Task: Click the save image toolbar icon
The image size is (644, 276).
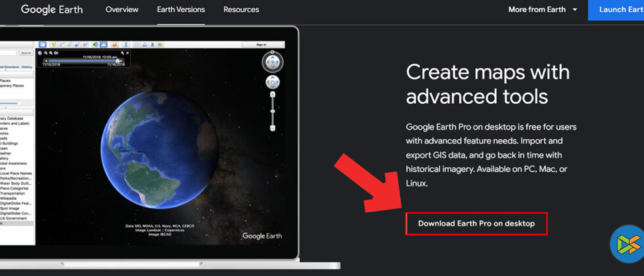Action: tap(152, 45)
